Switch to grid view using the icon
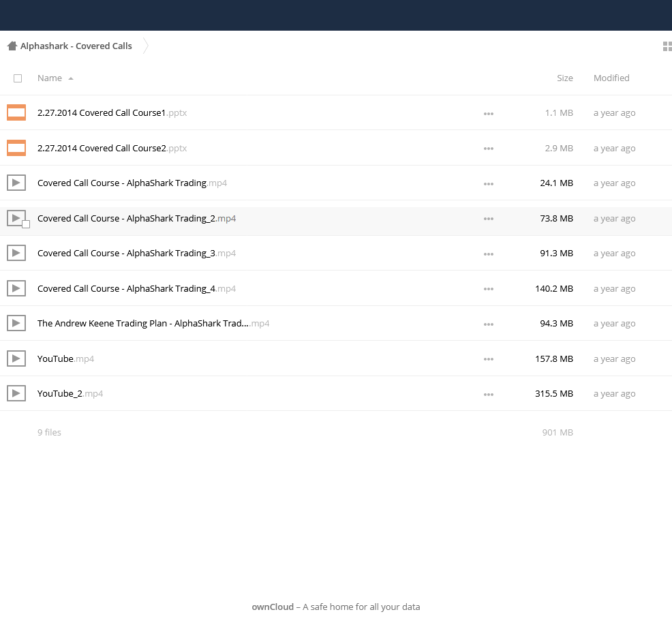This screenshot has width=672, height=627. [667, 46]
